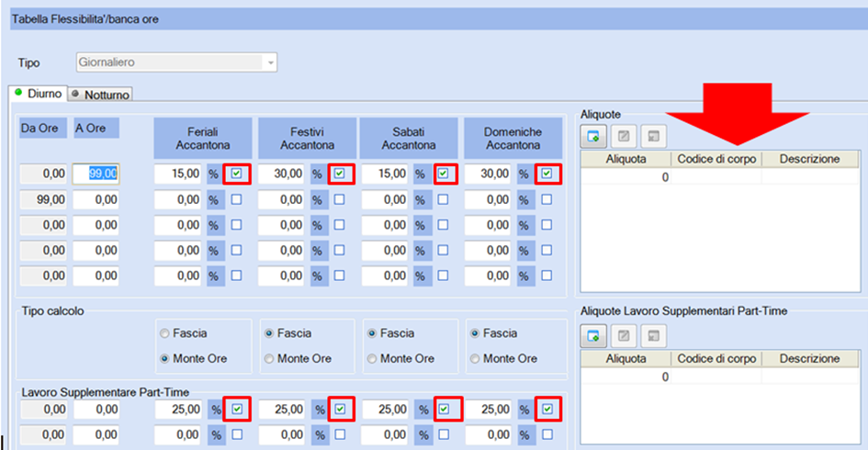
Task: Edit selected Aliquote Lavoro Supplementari Part-Time entry
Action: click(624, 336)
